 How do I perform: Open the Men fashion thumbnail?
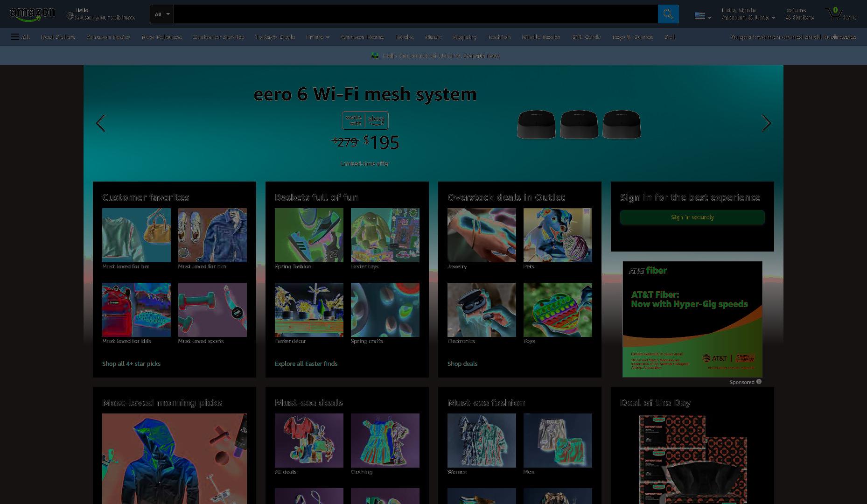coord(558,441)
